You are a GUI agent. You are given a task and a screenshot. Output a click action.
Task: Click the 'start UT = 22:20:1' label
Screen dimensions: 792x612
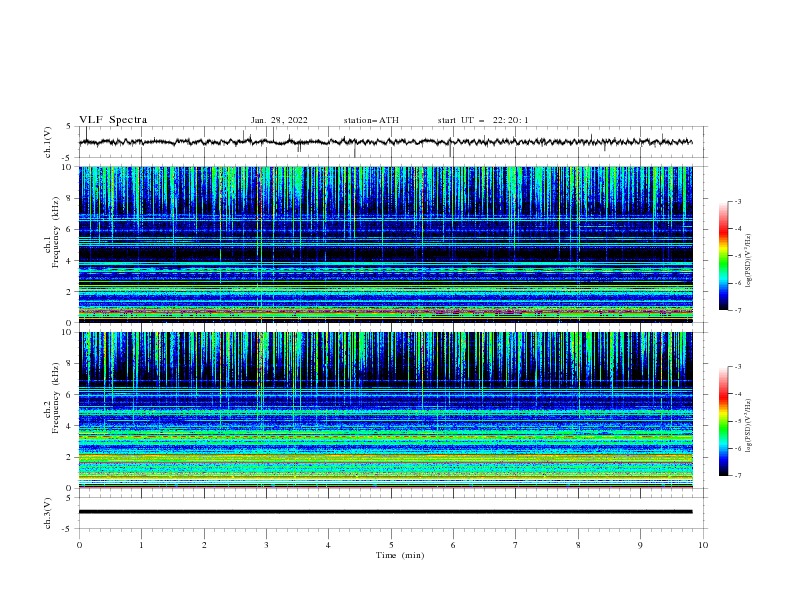(483, 120)
